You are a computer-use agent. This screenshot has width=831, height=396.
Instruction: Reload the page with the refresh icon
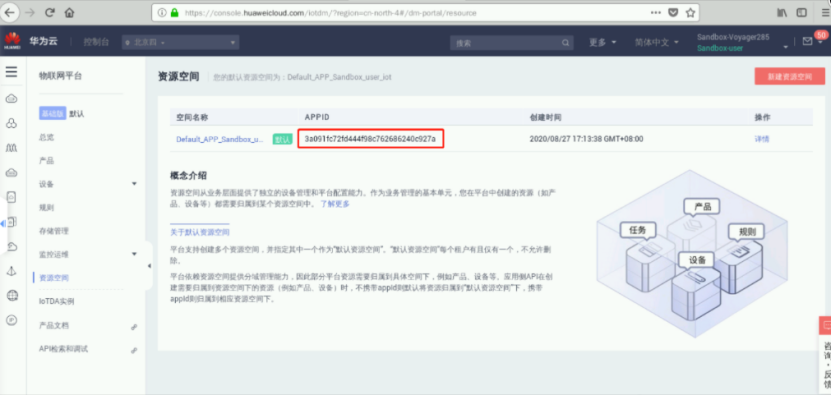click(x=50, y=13)
